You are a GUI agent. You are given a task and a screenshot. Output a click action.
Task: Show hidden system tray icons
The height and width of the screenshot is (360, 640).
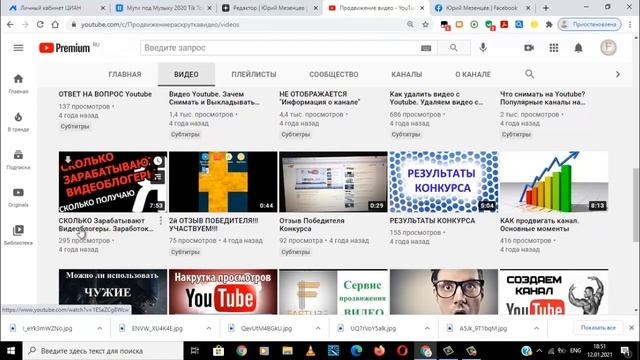(539, 351)
